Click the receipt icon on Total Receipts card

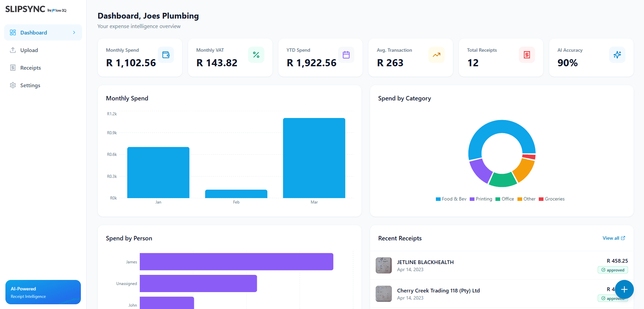pyautogui.click(x=527, y=54)
